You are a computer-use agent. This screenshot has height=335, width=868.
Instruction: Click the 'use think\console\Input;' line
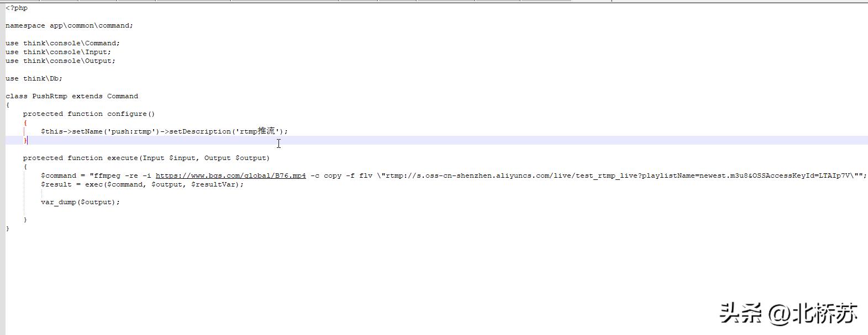(x=59, y=52)
